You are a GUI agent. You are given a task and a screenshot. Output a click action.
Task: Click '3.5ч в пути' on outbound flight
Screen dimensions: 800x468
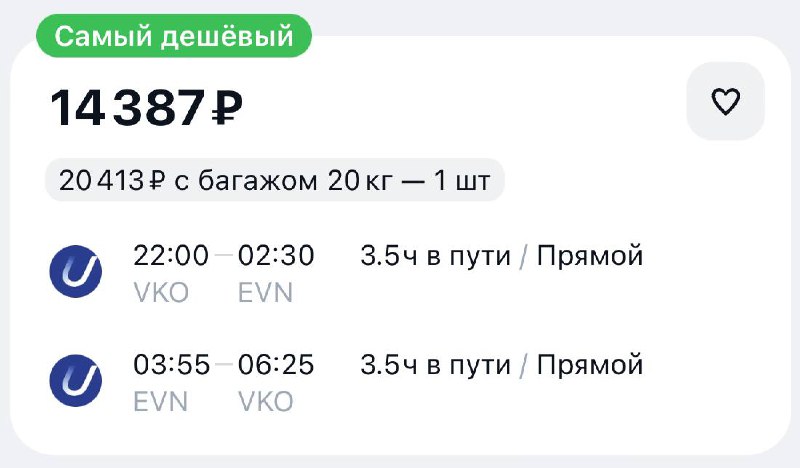tap(434, 257)
